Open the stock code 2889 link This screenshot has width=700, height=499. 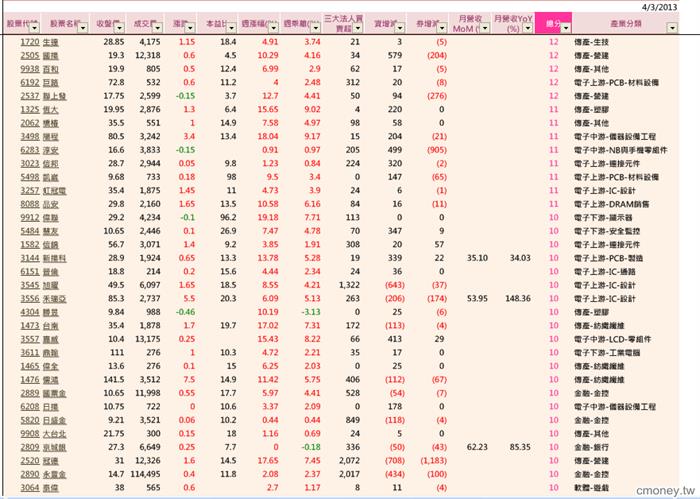pos(30,393)
